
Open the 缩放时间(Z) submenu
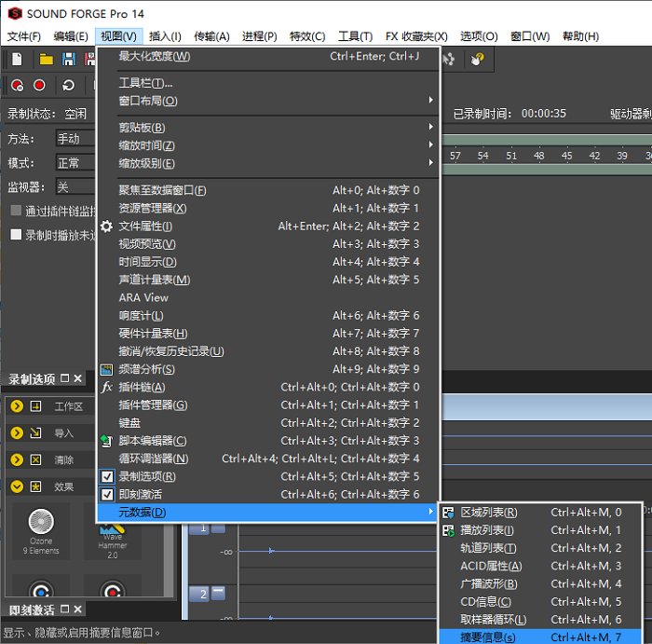pyautogui.click(x=268, y=145)
